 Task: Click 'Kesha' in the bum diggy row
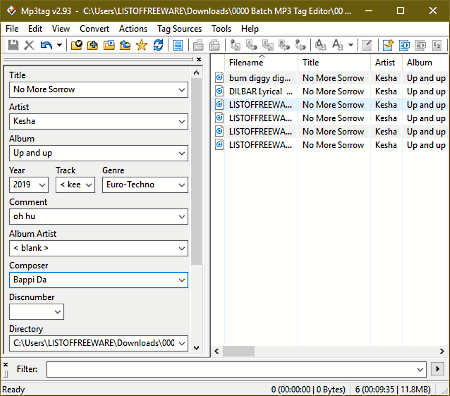[x=386, y=78]
